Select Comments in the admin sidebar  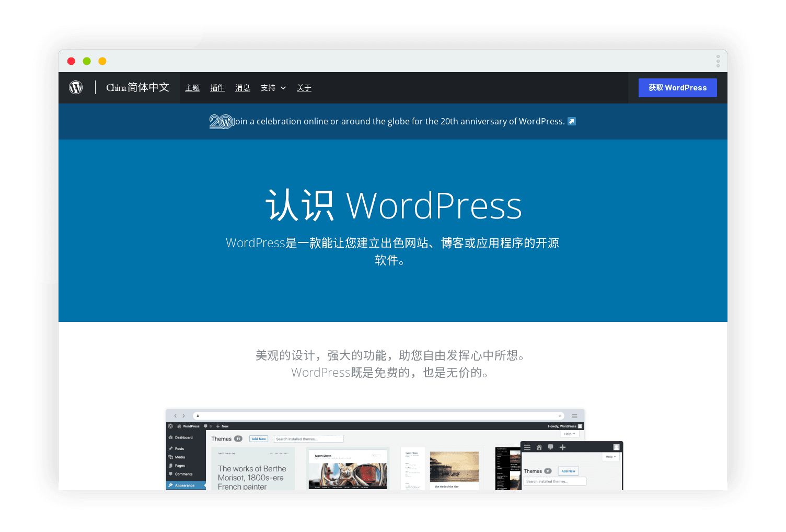pos(181,474)
